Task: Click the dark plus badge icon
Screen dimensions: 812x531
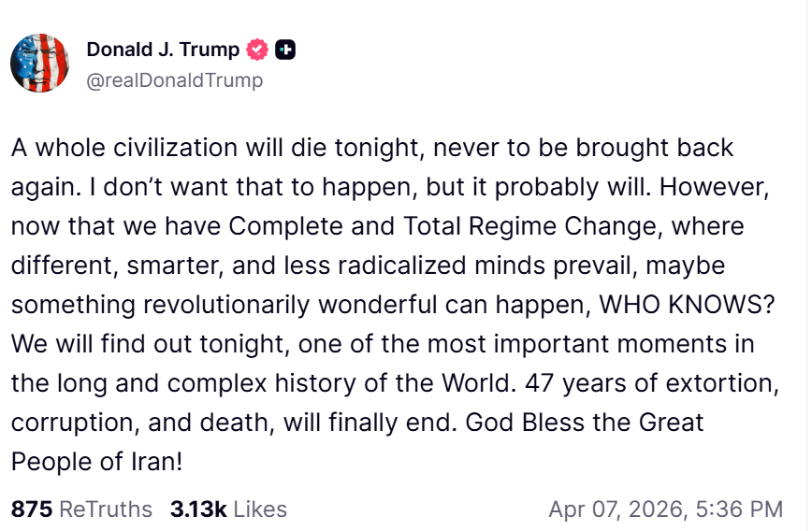Action: tap(285, 50)
